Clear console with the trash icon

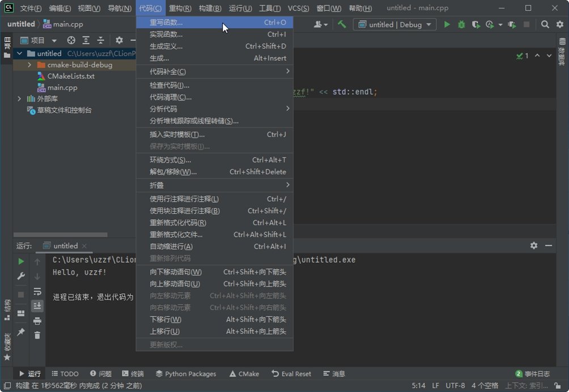pyautogui.click(x=37, y=335)
